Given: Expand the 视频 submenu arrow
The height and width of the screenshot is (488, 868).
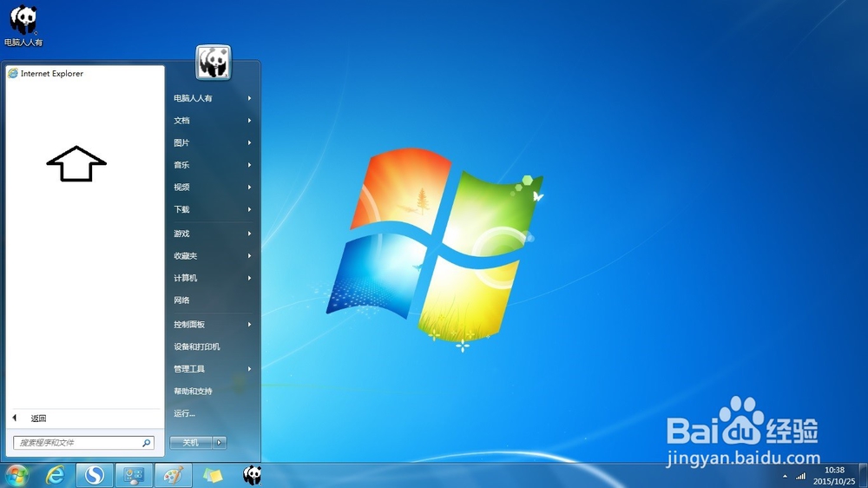Looking at the screenshot, I should point(250,187).
